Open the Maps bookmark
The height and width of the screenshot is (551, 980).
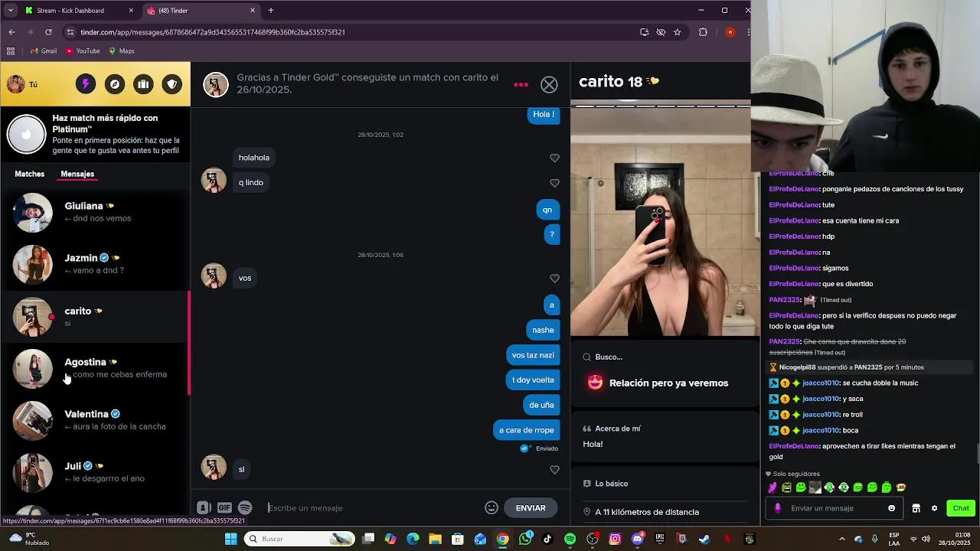(122, 51)
